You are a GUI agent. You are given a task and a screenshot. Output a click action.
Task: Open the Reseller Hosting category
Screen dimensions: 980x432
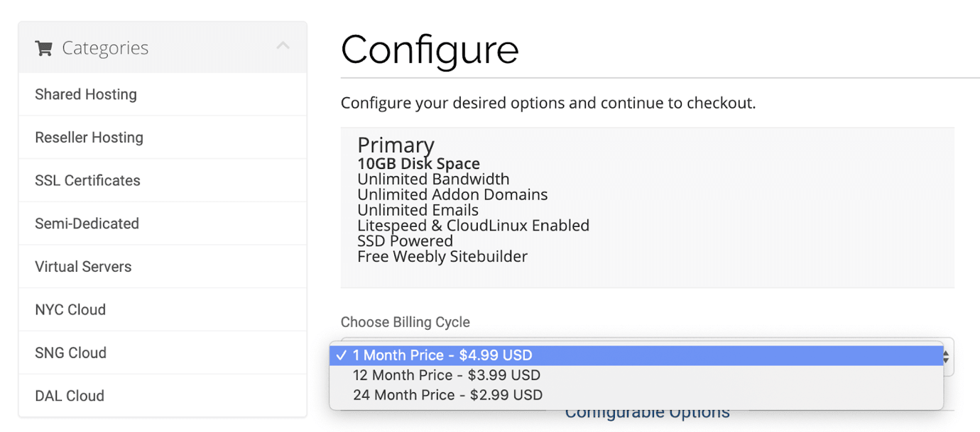pos(163,138)
